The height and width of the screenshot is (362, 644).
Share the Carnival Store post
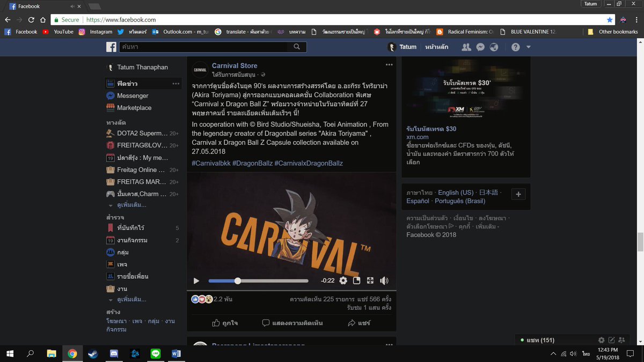tap(359, 323)
